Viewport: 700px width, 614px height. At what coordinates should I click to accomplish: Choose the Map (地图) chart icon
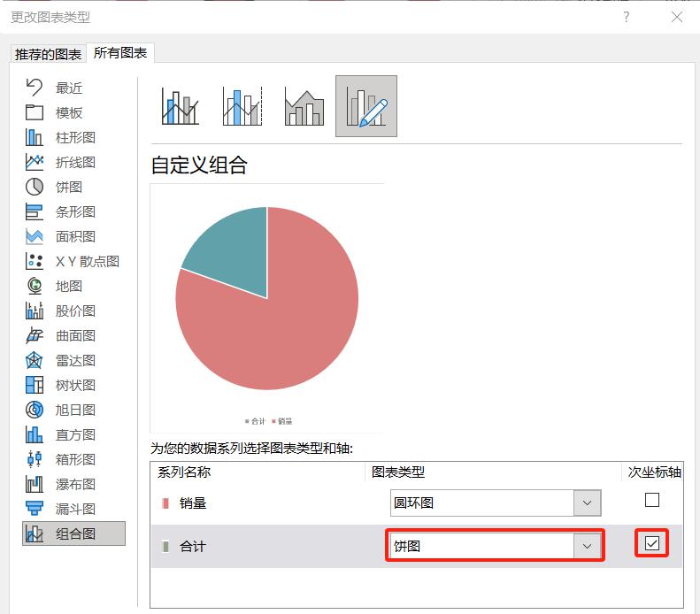coord(35,286)
